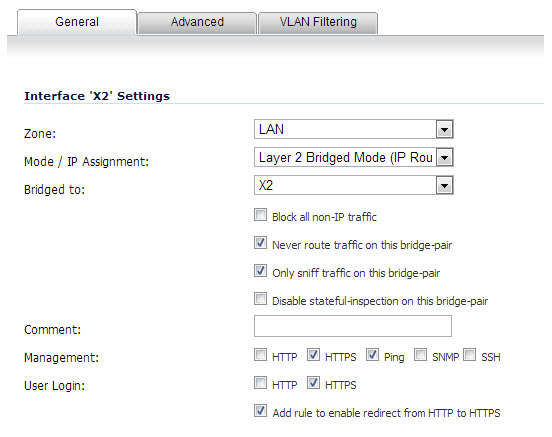Switch to the Advanced tab

coord(197,22)
